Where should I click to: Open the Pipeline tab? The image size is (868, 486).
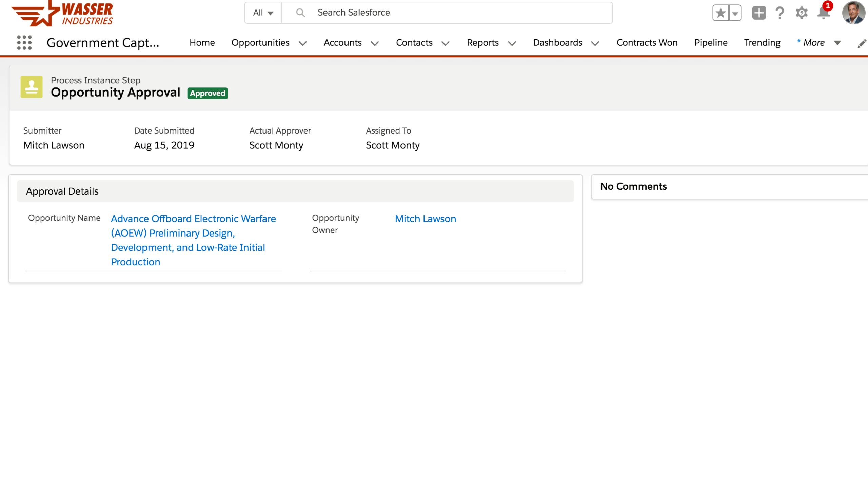[711, 43]
